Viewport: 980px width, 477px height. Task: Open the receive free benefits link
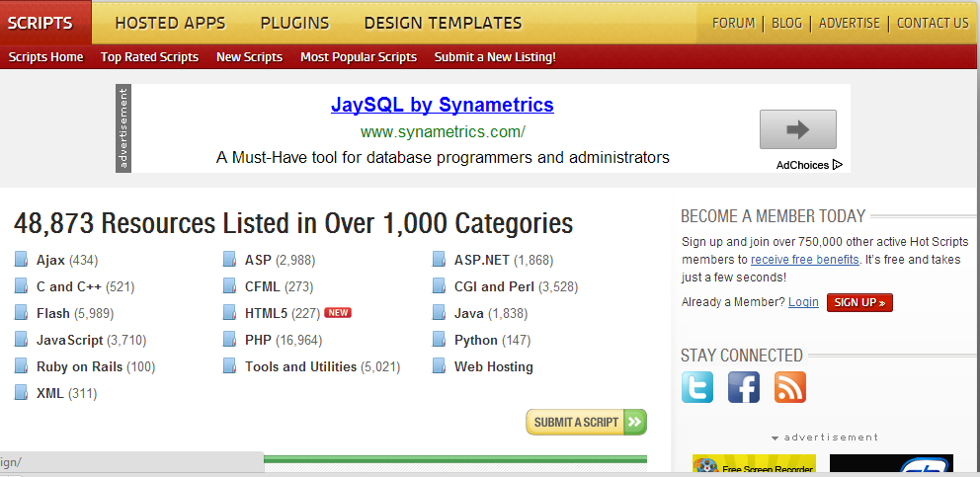pos(804,260)
